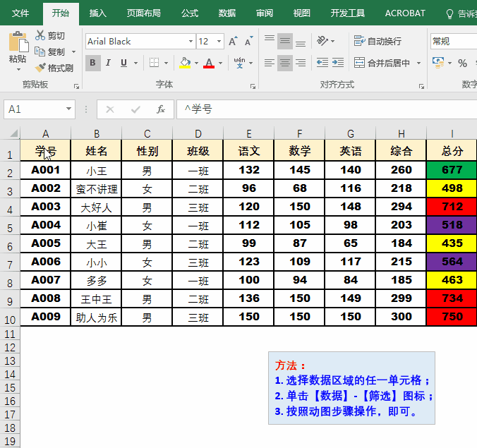Apply the yellow fill color swatch
Viewport: 477px width, 448px height.
[185, 63]
